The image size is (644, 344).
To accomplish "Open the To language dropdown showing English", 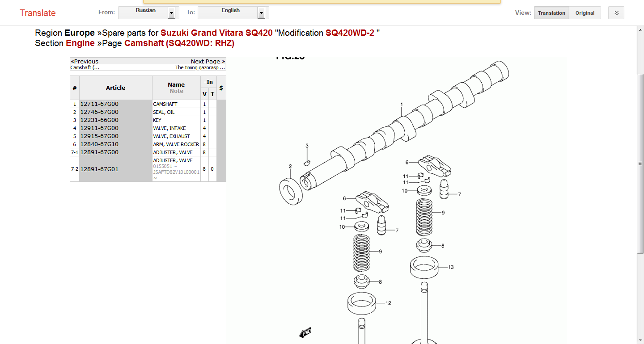I will coord(233,13).
